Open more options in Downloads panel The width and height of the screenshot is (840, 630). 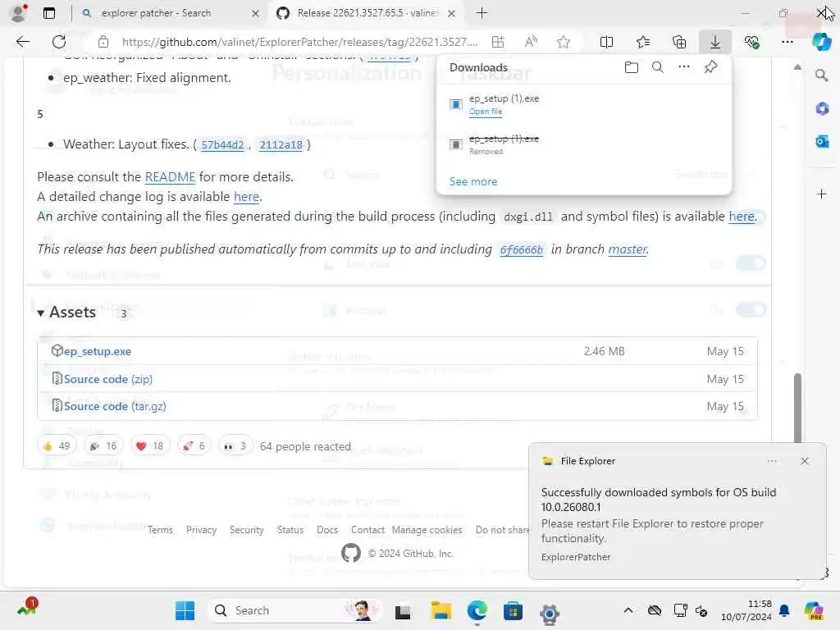tap(683, 67)
